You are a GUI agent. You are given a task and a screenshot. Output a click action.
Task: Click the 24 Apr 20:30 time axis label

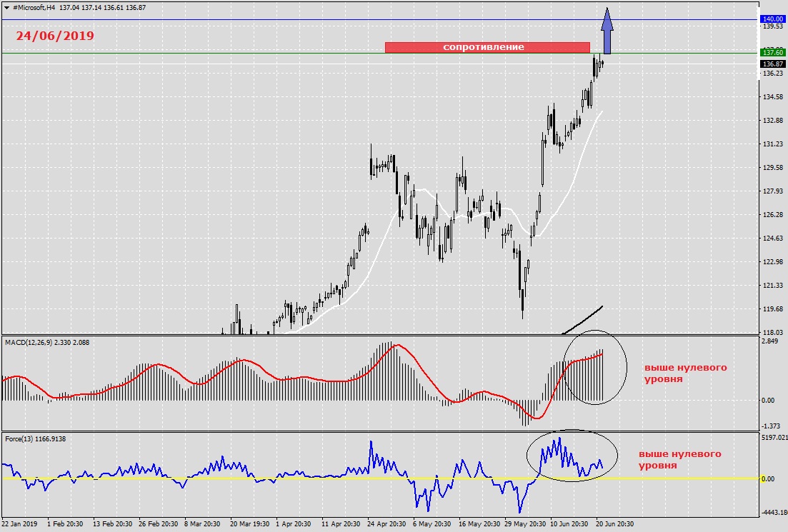386,524
